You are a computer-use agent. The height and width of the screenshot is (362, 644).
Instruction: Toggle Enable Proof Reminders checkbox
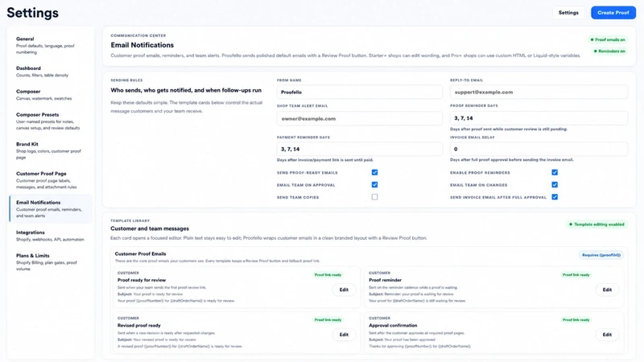tap(555, 172)
